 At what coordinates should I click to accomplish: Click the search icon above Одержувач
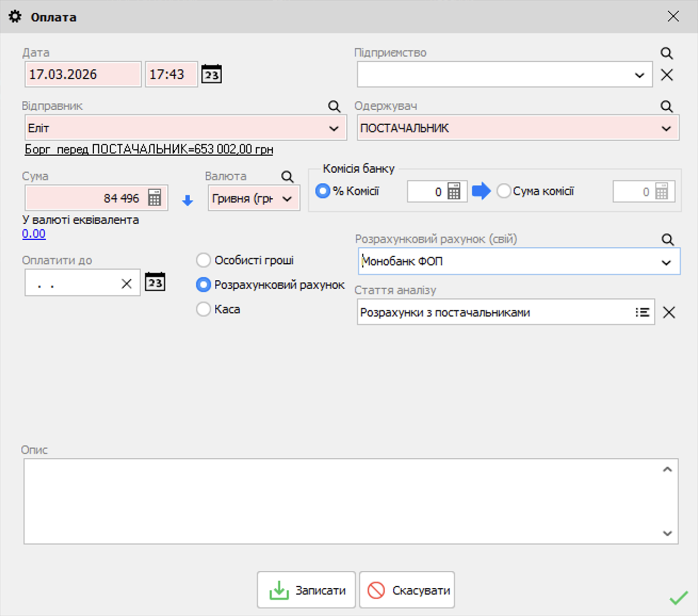(667, 106)
